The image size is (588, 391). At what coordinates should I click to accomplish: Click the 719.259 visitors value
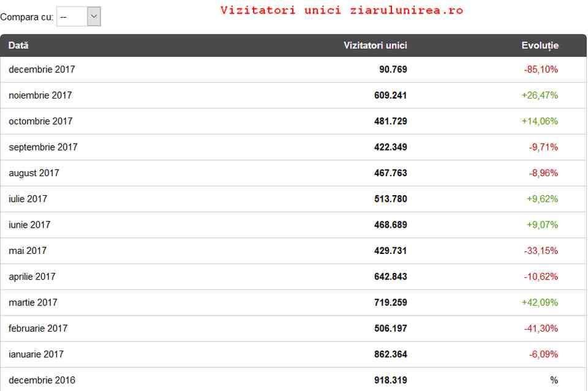[390, 302]
